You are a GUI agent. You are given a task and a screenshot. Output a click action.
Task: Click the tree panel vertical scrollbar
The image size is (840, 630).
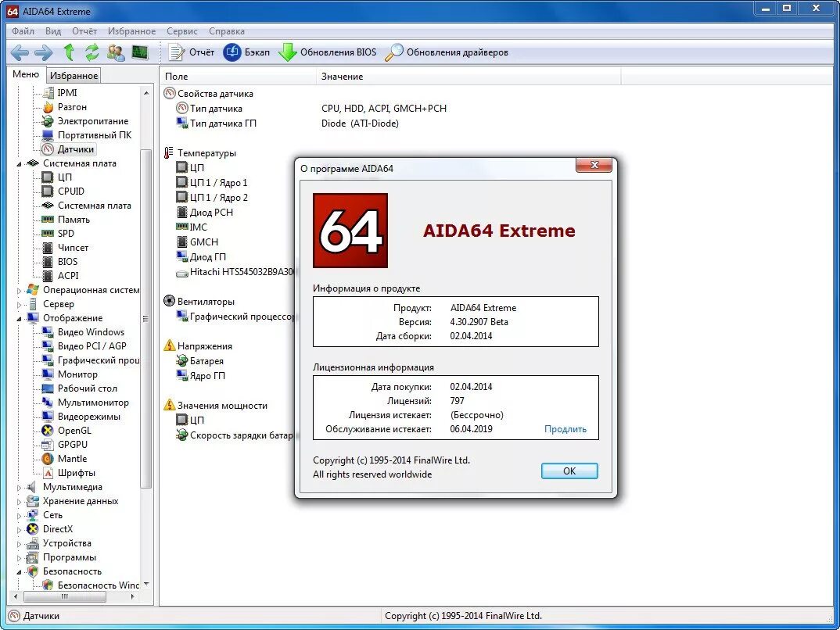(x=146, y=318)
